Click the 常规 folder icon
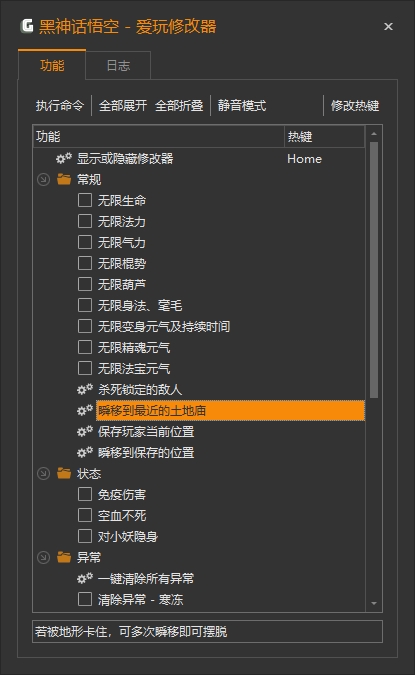 point(64,179)
